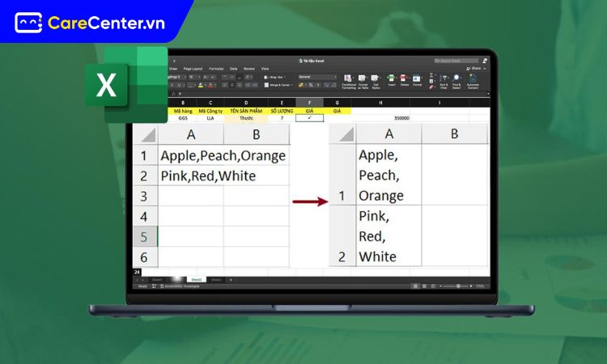The height and width of the screenshot is (364, 607).
Task: Click the Delete cells icon
Action: coord(405,80)
